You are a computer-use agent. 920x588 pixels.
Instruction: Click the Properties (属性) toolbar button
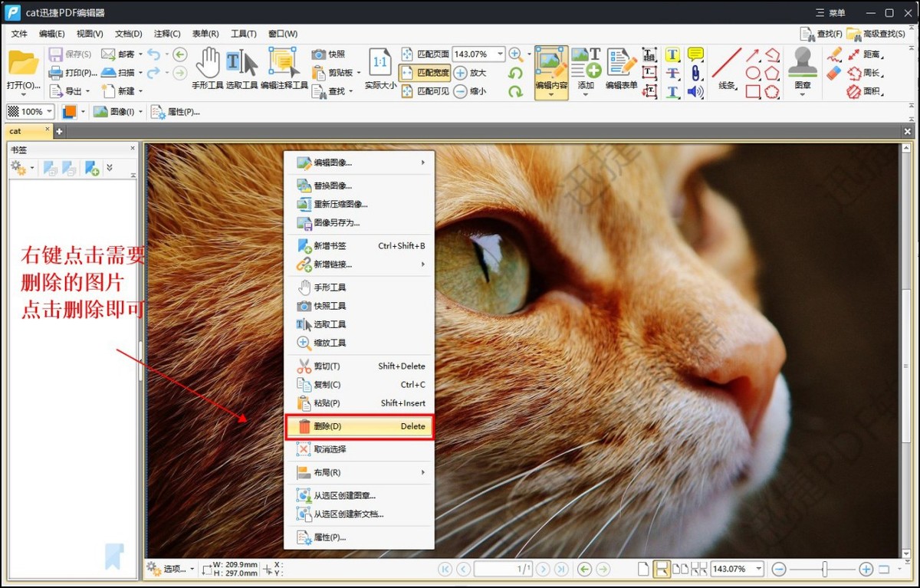176,112
